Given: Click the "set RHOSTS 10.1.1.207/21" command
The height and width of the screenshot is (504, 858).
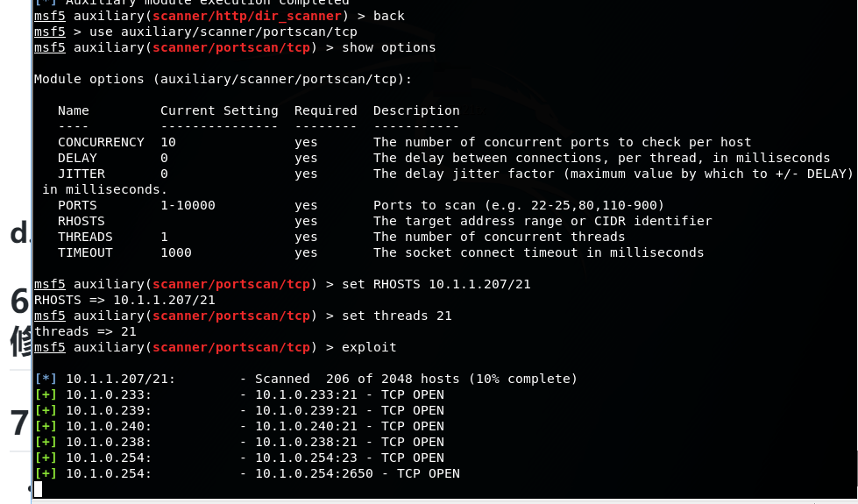Looking at the screenshot, I should tap(436, 284).
